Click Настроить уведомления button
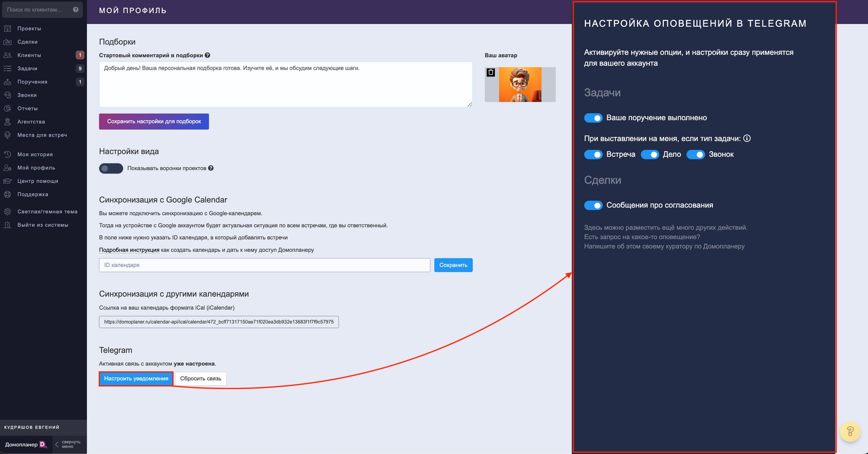 pos(136,379)
